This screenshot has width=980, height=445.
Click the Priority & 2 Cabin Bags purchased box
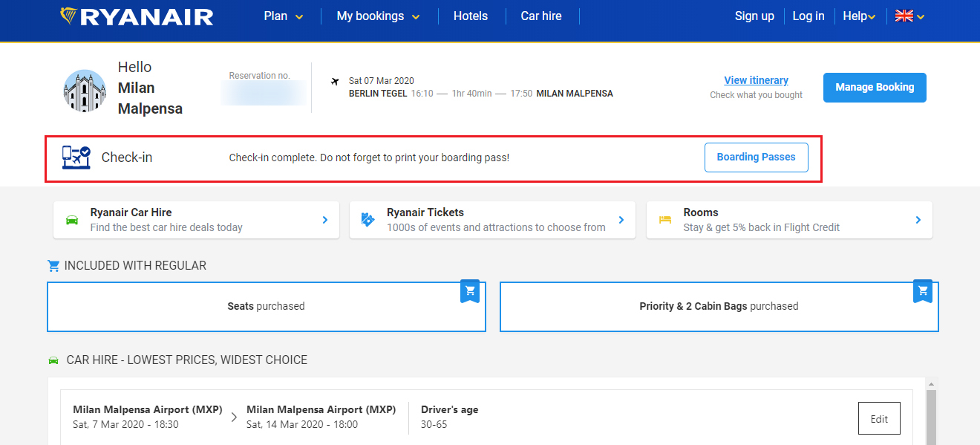pyautogui.click(x=719, y=306)
